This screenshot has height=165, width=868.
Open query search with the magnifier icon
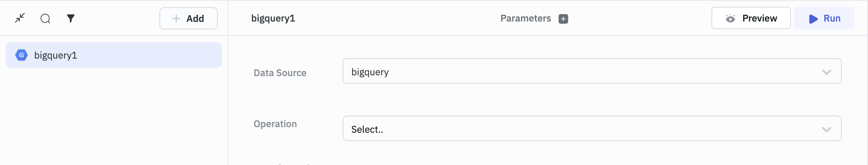[45, 18]
